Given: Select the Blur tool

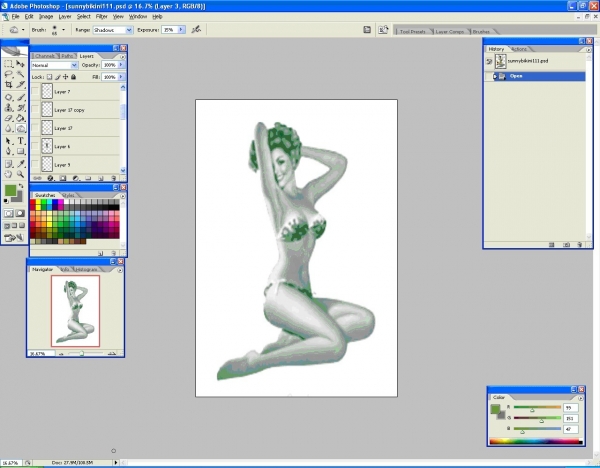Looking at the screenshot, I should (8, 129).
